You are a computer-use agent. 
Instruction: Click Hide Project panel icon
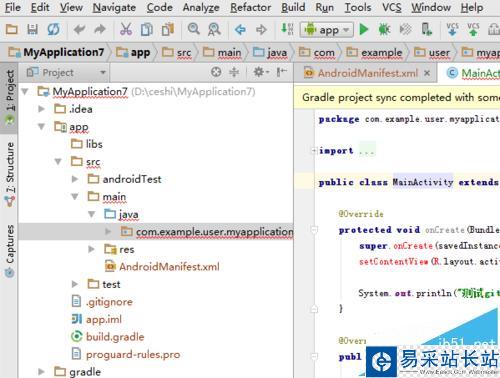pyautogui.click(x=282, y=72)
